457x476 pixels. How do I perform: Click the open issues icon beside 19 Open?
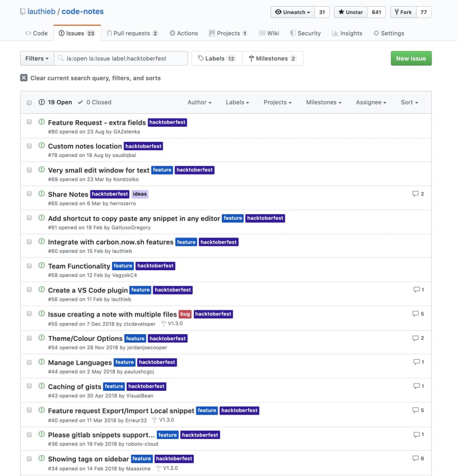[x=42, y=102]
